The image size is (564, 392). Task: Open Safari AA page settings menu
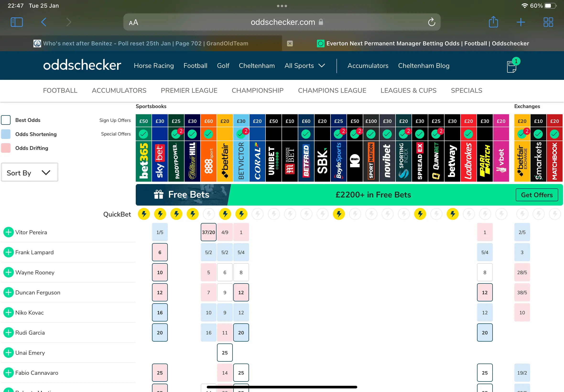(134, 22)
